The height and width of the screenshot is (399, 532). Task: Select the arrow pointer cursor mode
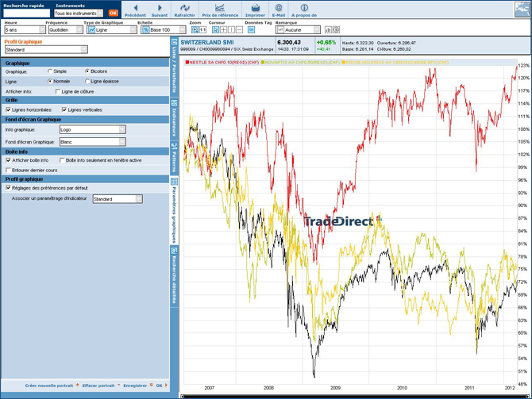tap(215, 30)
